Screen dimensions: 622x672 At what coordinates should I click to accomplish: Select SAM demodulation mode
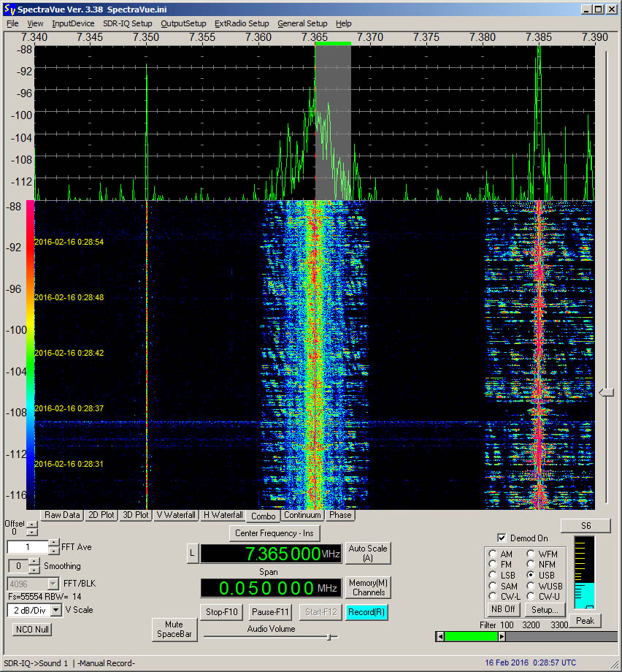point(493,586)
